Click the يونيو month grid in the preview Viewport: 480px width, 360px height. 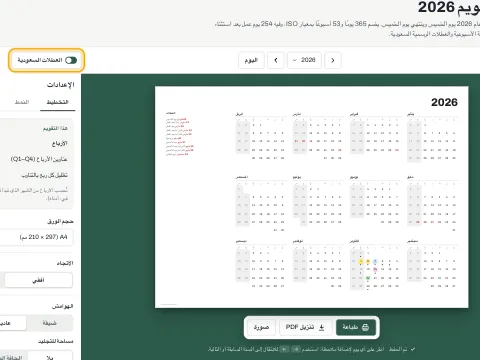[x=375, y=200]
